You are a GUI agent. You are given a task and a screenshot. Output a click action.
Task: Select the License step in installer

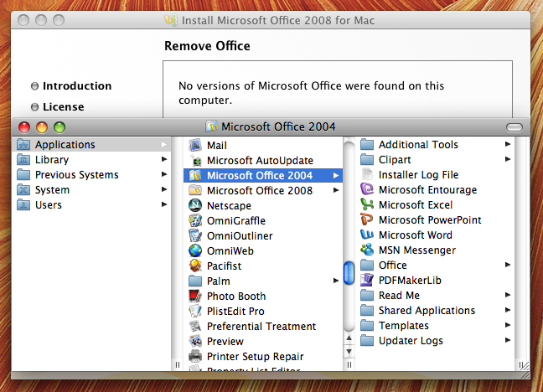(x=58, y=106)
